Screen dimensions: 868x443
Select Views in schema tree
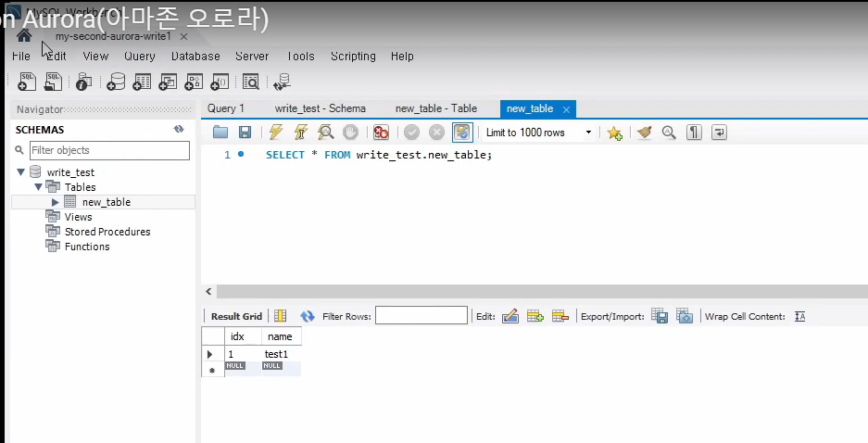click(78, 217)
